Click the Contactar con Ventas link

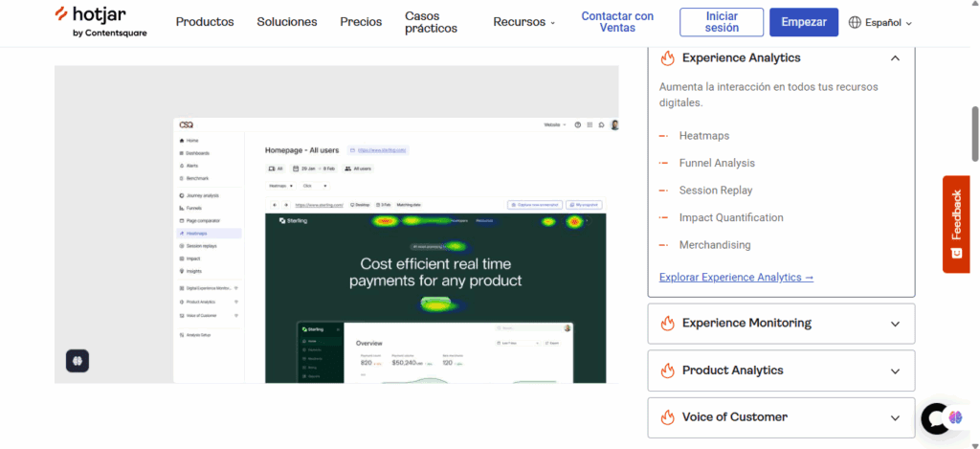tap(617, 22)
